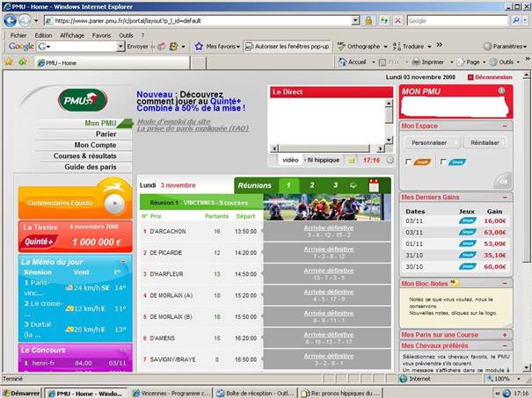Collapse the Mes Derniers Gains panel
The image size is (532, 398).
[505, 198]
